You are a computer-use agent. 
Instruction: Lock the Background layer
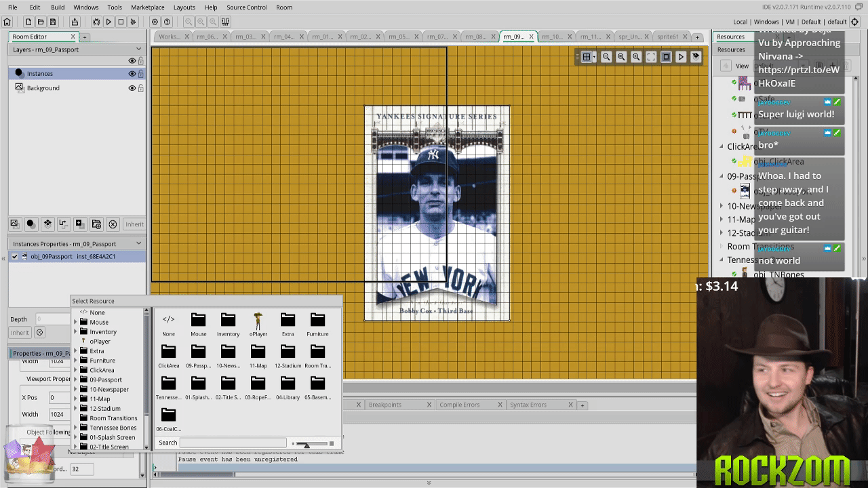coord(141,88)
